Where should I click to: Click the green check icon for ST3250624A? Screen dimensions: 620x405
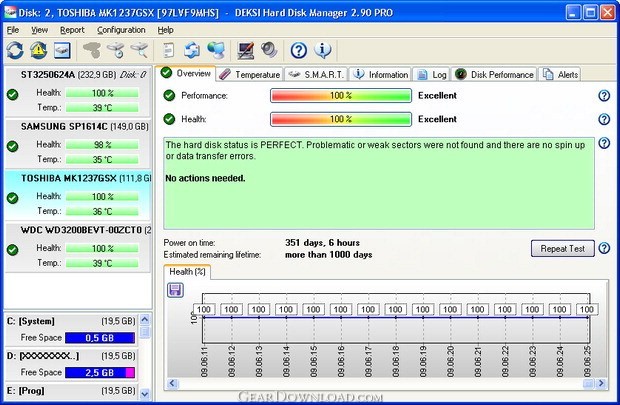(x=13, y=94)
